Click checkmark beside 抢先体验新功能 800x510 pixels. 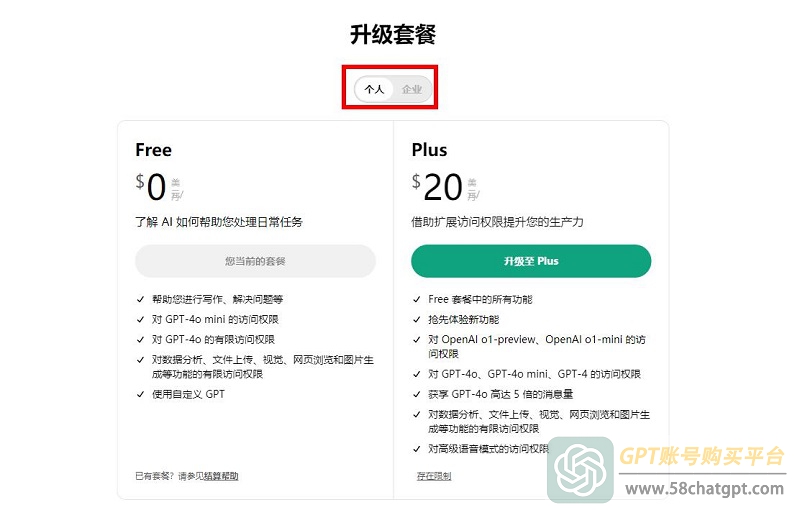coord(416,320)
